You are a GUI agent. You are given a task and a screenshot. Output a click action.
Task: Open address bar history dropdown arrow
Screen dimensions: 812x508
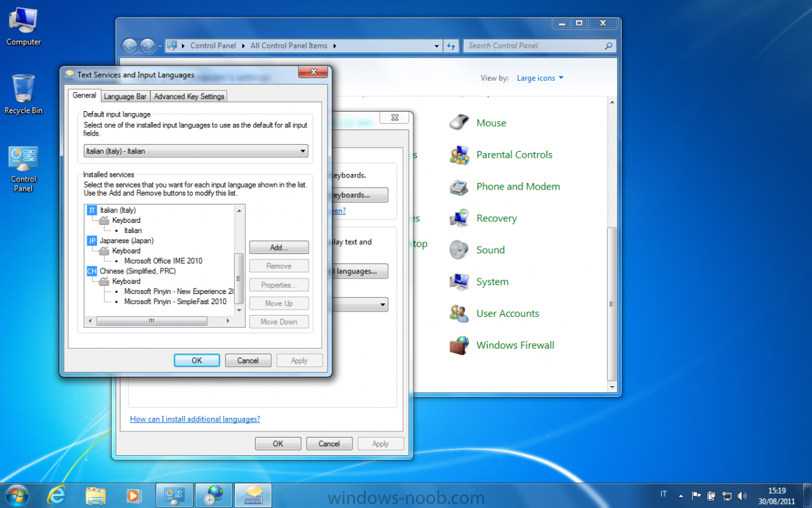436,46
